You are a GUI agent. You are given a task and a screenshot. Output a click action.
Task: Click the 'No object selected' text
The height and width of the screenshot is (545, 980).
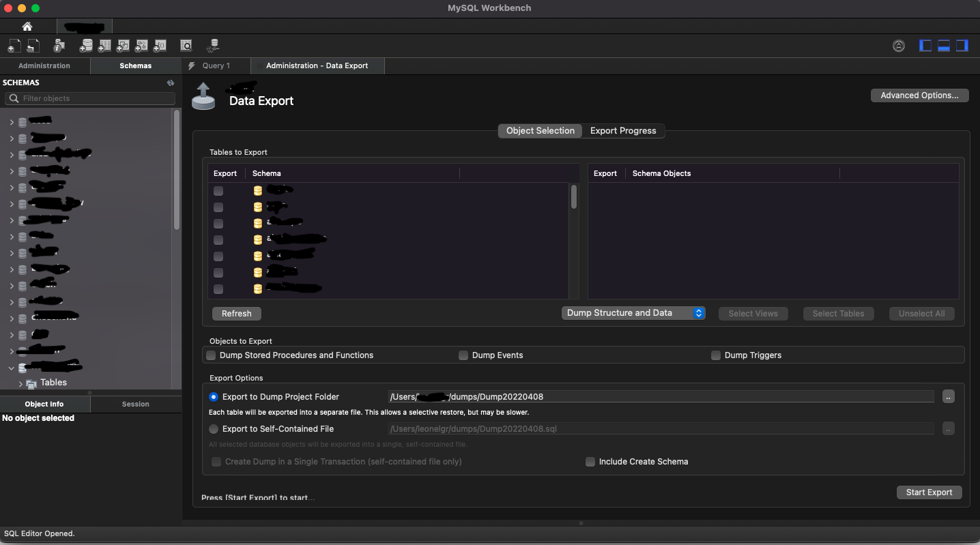point(38,418)
